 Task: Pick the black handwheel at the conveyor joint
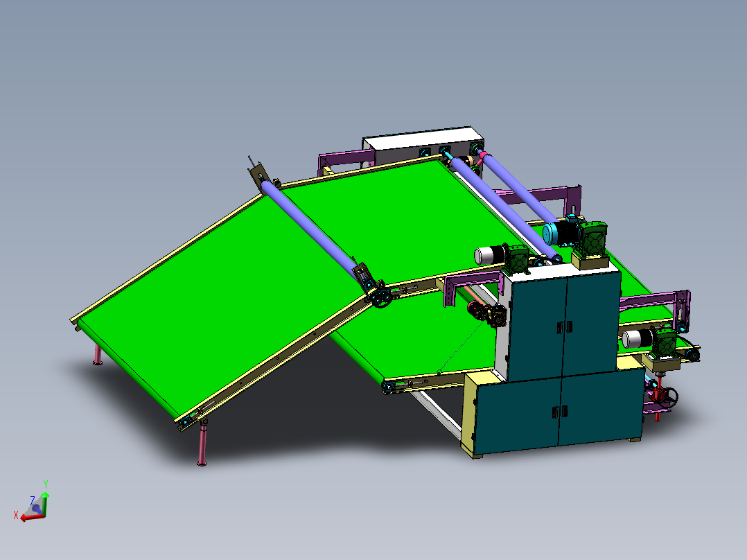[382, 299]
